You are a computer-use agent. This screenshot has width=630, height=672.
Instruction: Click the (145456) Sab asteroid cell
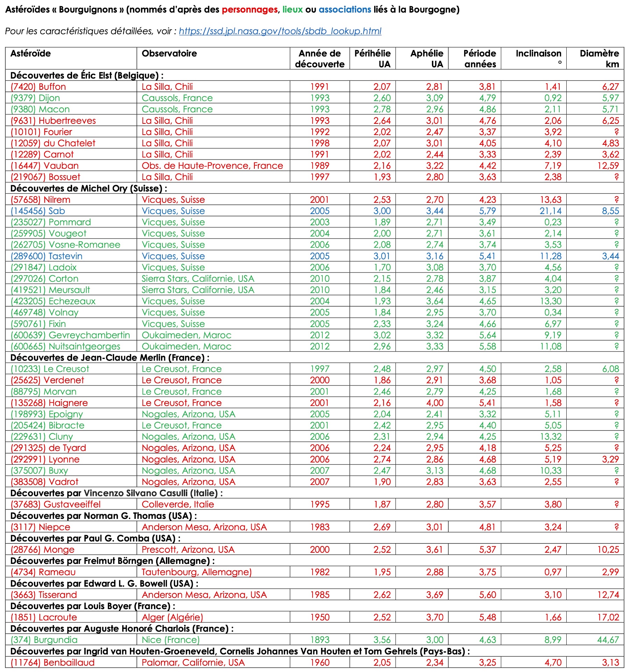[x=38, y=211]
